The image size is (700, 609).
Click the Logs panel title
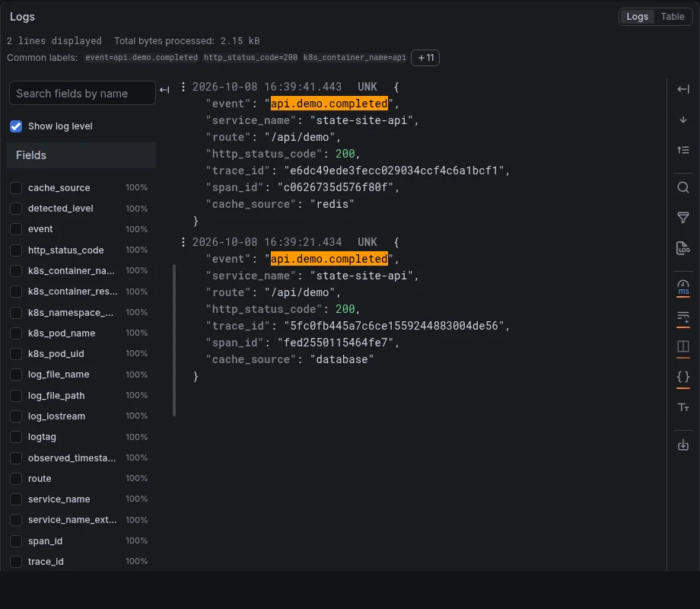[x=22, y=17]
